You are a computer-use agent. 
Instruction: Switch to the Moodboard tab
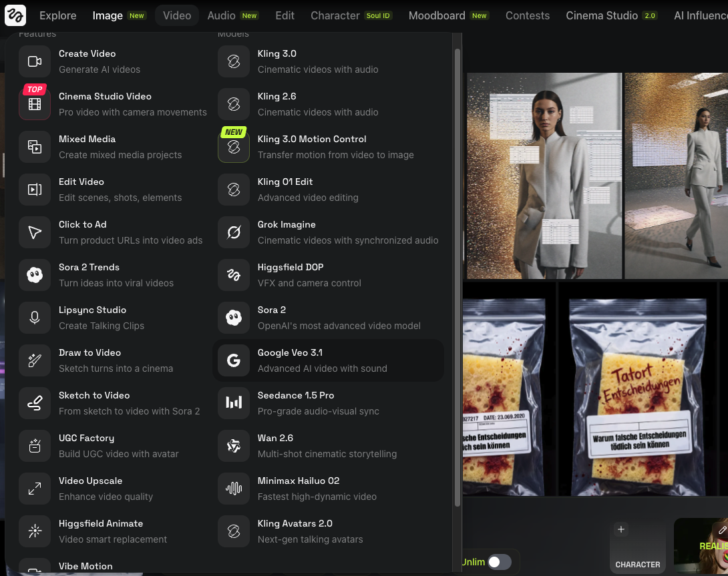[439, 15]
